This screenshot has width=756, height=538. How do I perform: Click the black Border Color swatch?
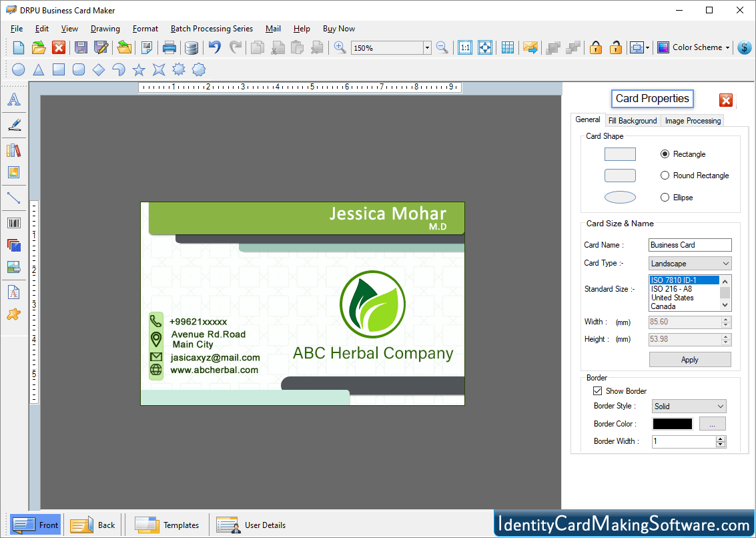tap(672, 424)
